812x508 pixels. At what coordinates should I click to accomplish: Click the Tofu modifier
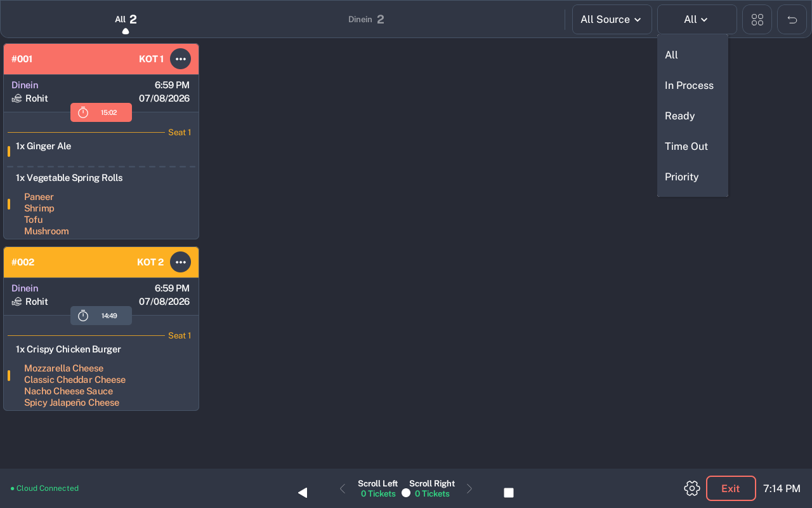tap(33, 220)
